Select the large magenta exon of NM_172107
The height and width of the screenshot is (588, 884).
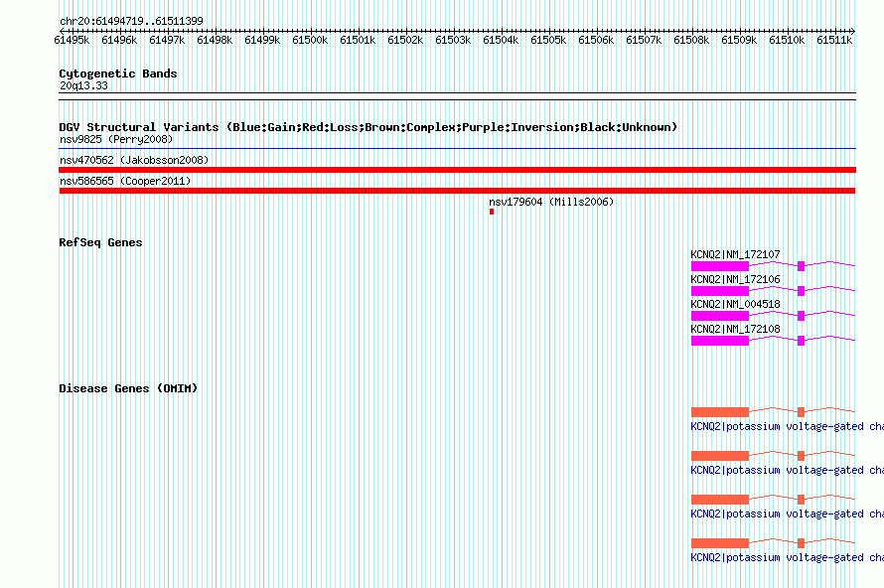(720, 266)
